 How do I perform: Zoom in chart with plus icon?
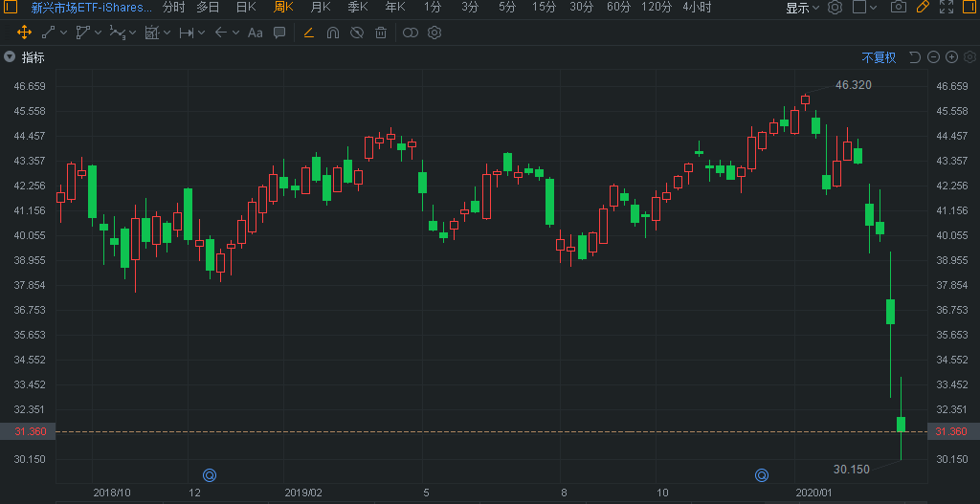click(952, 57)
